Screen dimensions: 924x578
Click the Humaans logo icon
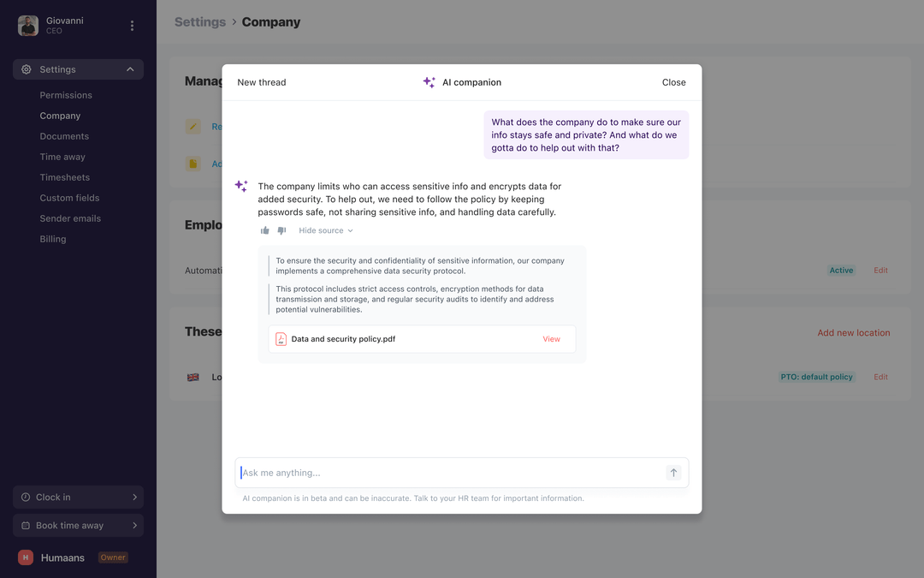[26, 557]
